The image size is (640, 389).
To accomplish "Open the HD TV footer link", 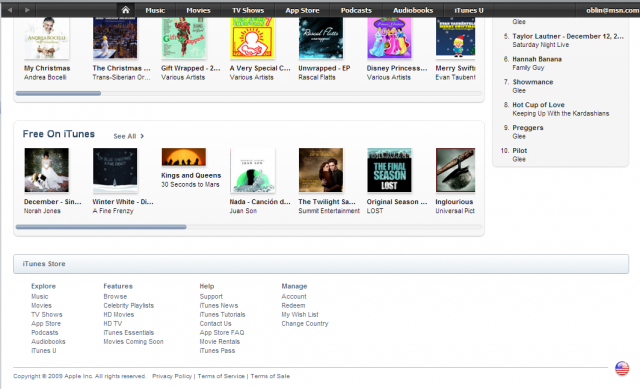I will click(x=113, y=324).
